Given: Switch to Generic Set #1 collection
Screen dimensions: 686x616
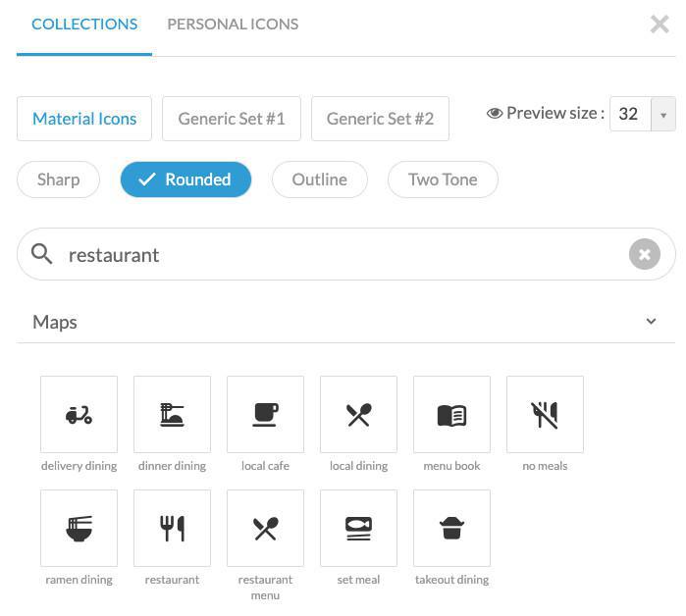Looking at the screenshot, I should [232, 119].
